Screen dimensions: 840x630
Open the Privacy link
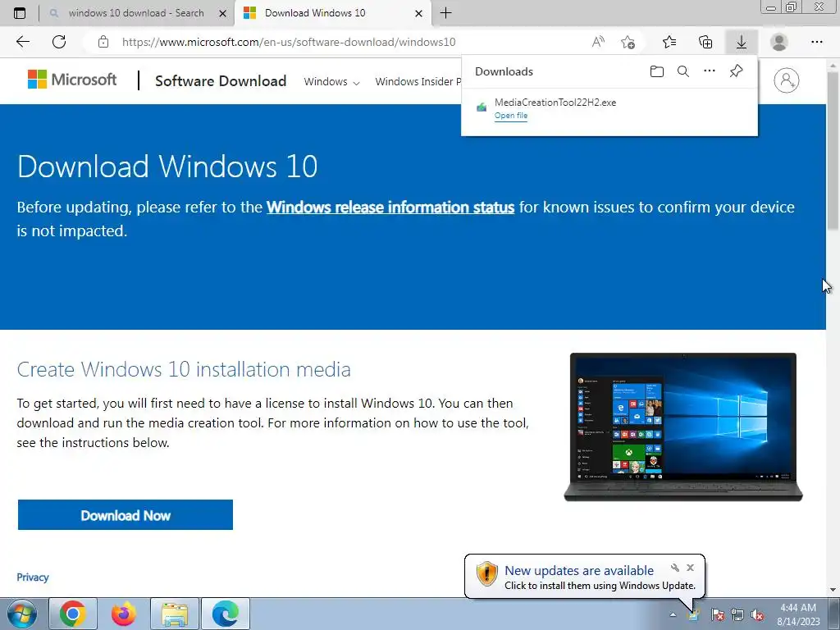(x=33, y=577)
